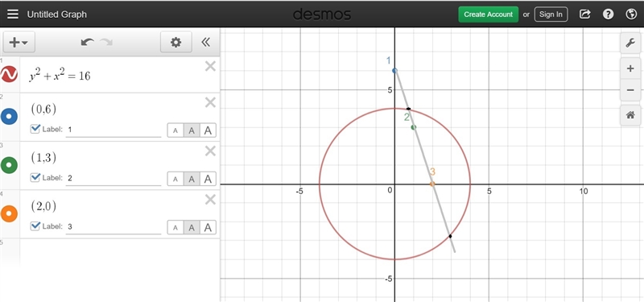Click the label text field containing 2
The height and width of the screenshot is (302, 644).
(114, 178)
